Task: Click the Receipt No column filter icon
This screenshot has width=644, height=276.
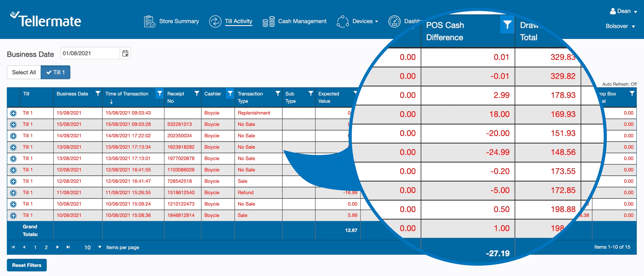Action: (x=197, y=94)
